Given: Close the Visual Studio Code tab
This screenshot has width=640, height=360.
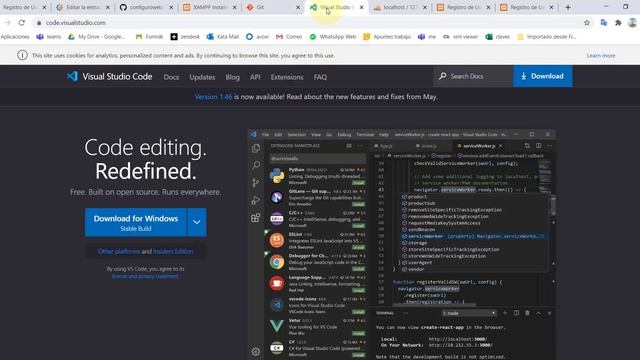Looking at the screenshot, I should point(361,7).
